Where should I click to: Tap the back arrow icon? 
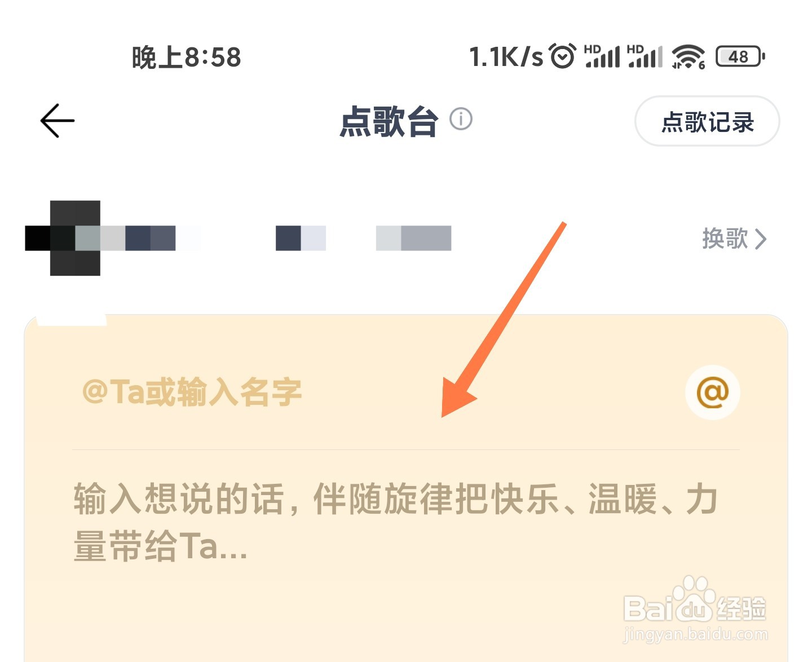(x=58, y=121)
